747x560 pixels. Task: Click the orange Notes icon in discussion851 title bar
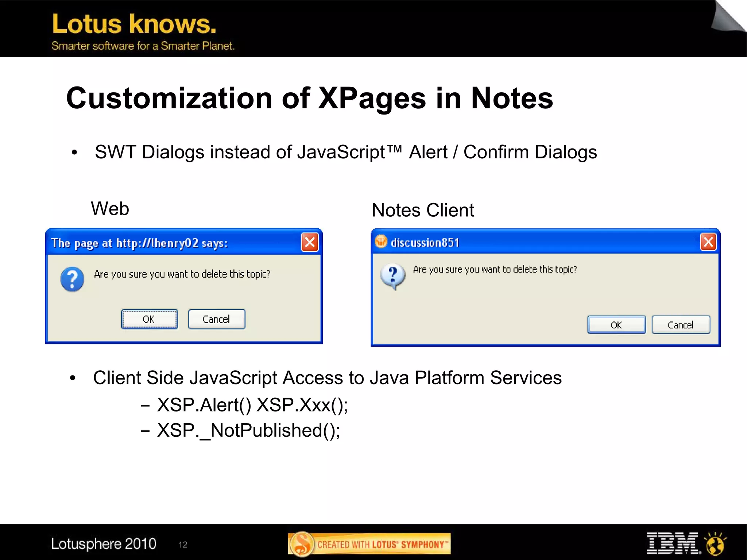pos(381,241)
